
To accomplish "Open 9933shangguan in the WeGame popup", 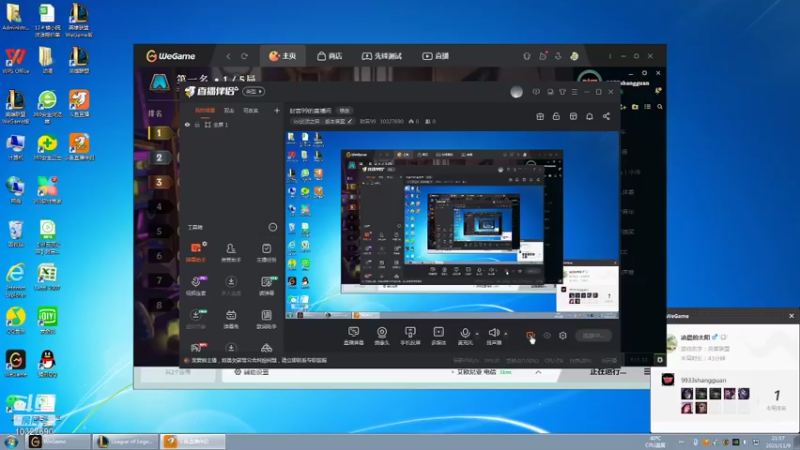I will pos(703,380).
